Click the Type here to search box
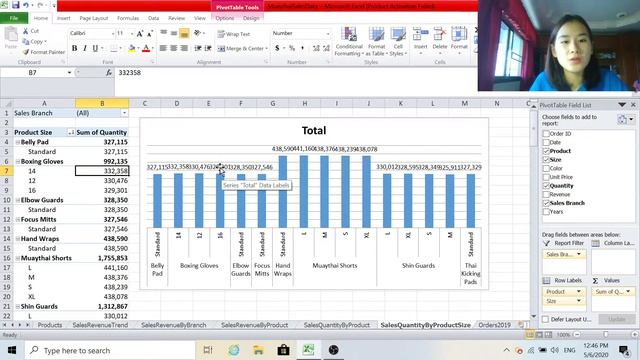Screen dimensions: 640x360 tap(109, 350)
